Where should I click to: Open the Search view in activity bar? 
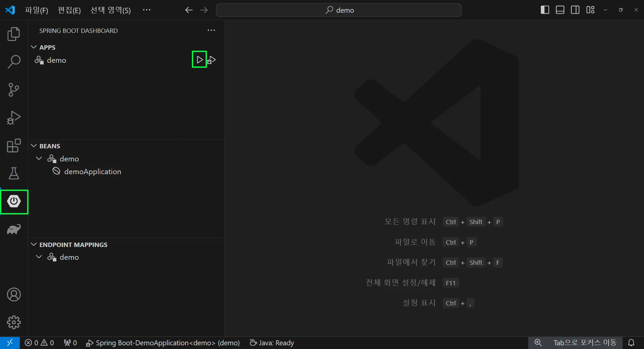pos(14,62)
